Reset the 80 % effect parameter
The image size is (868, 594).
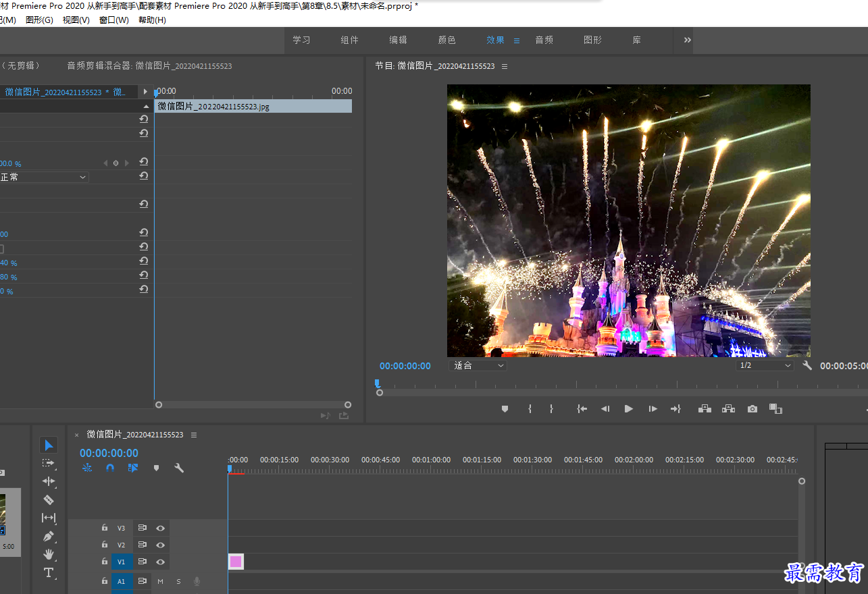pyautogui.click(x=143, y=275)
